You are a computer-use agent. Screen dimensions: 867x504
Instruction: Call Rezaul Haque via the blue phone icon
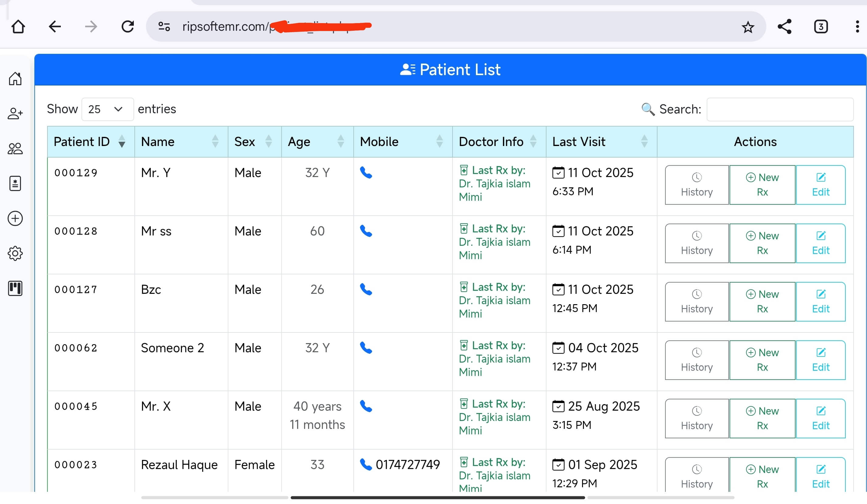366,465
